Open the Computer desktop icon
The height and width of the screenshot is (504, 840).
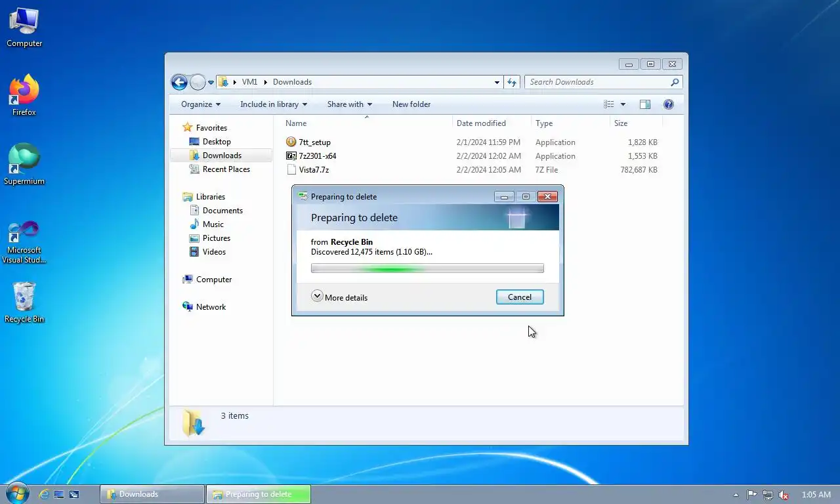click(24, 27)
